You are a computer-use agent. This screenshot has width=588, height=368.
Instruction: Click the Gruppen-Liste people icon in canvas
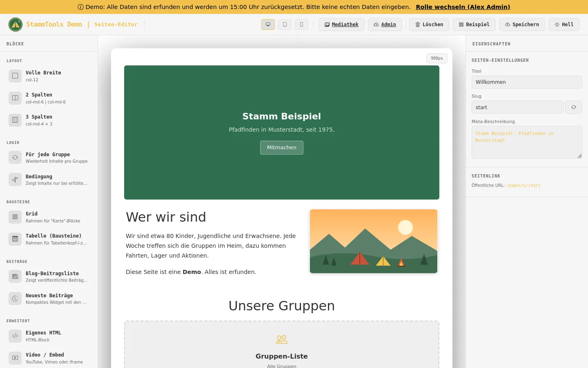[282, 339]
